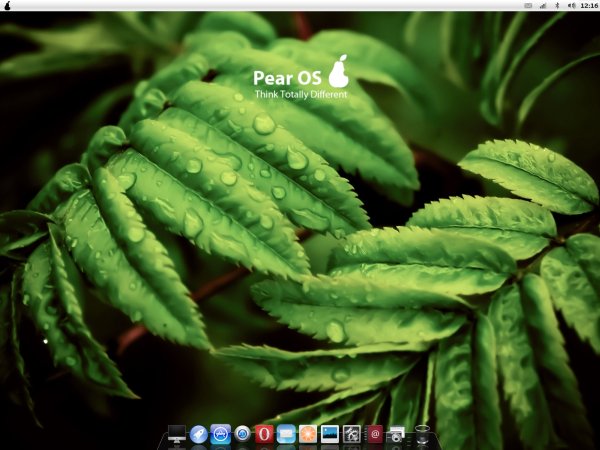Open the round blue clock-like dock icon

point(243,434)
